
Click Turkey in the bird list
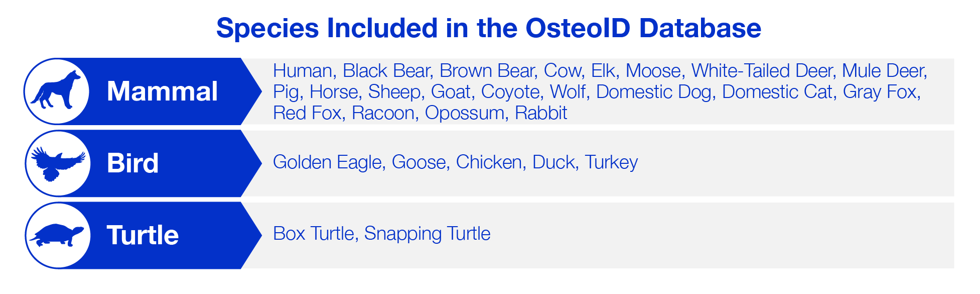pos(611,162)
